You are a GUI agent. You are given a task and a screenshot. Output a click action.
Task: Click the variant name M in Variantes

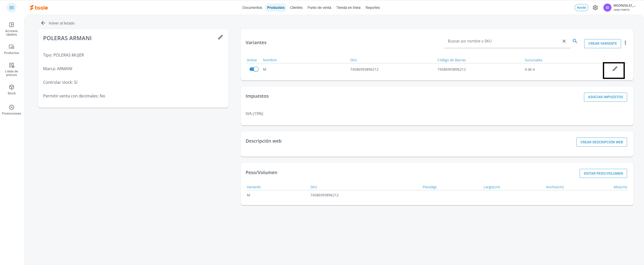point(265,69)
